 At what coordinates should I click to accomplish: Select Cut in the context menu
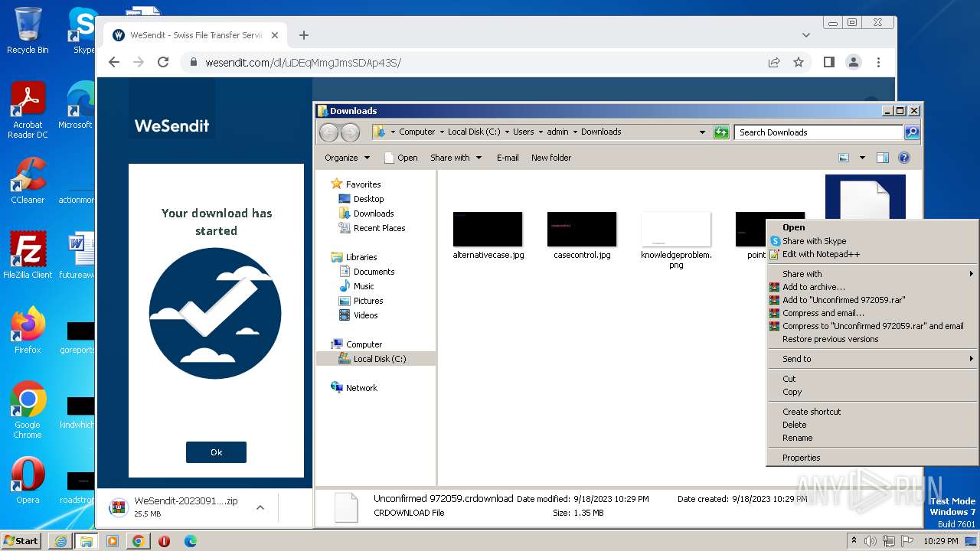(873, 379)
